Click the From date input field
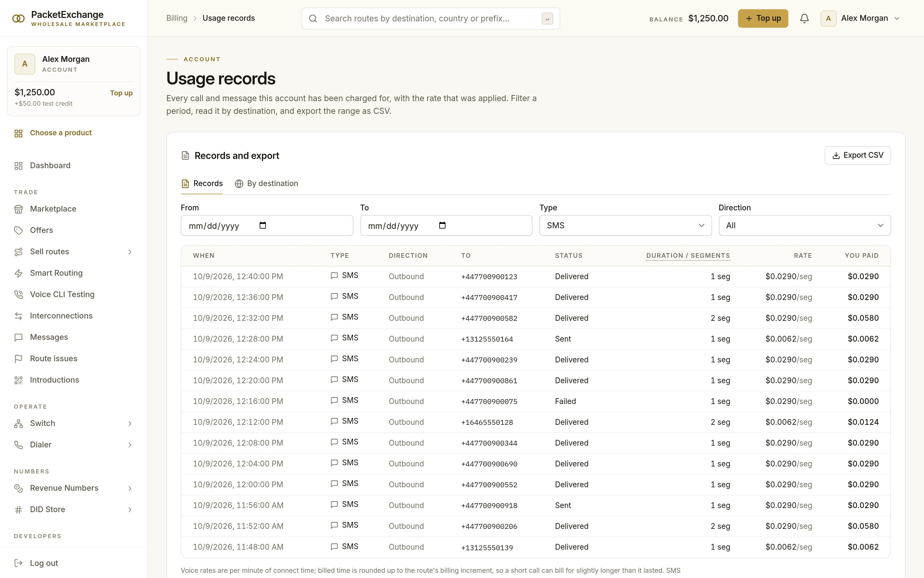The height and width of the screenshot is (578, 924). 267,225
